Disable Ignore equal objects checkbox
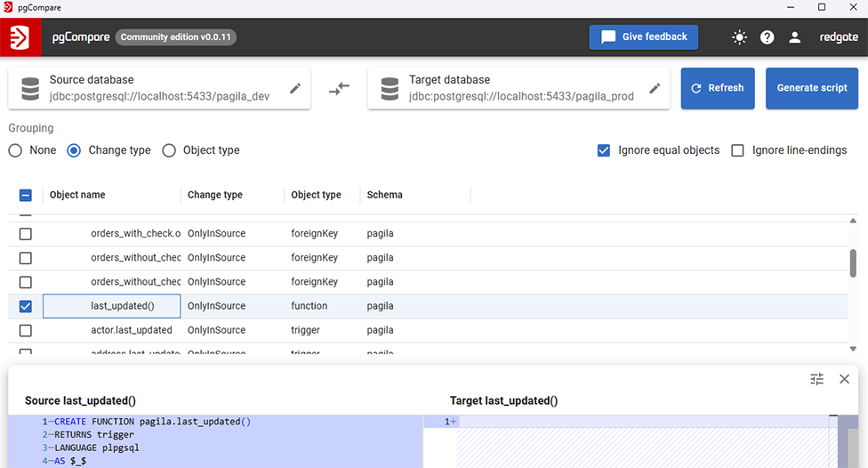Screen dimensions: 868x468 (x=604, y=150)
